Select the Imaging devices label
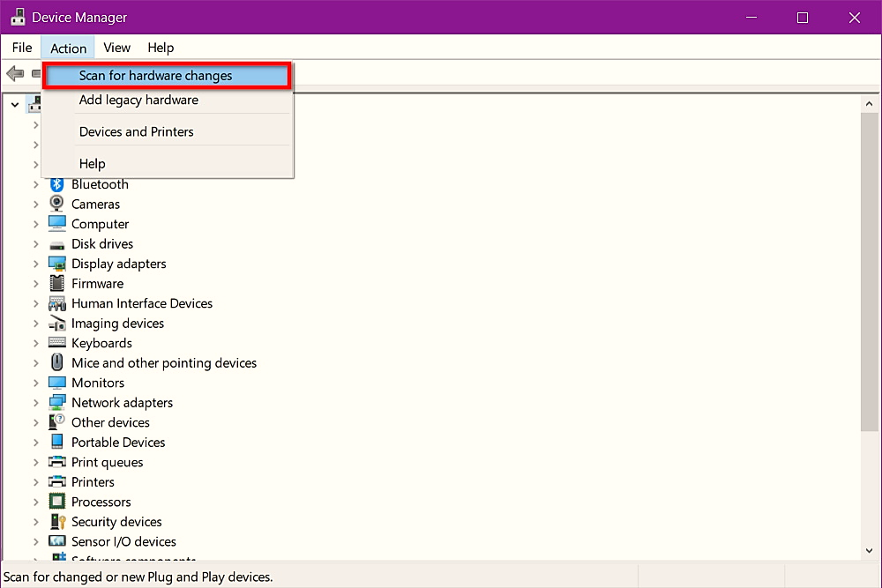This screenshot has width=882, height=588. click(x=117, y=324)
